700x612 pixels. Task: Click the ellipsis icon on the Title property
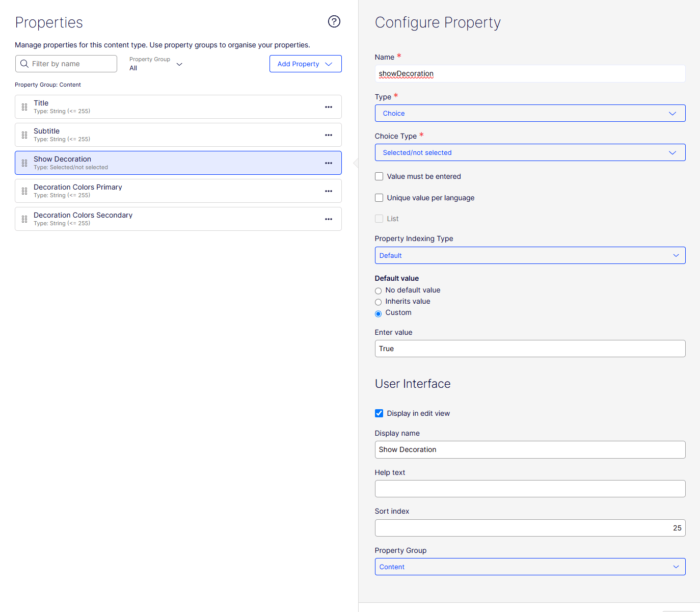[x=329, y=107]
